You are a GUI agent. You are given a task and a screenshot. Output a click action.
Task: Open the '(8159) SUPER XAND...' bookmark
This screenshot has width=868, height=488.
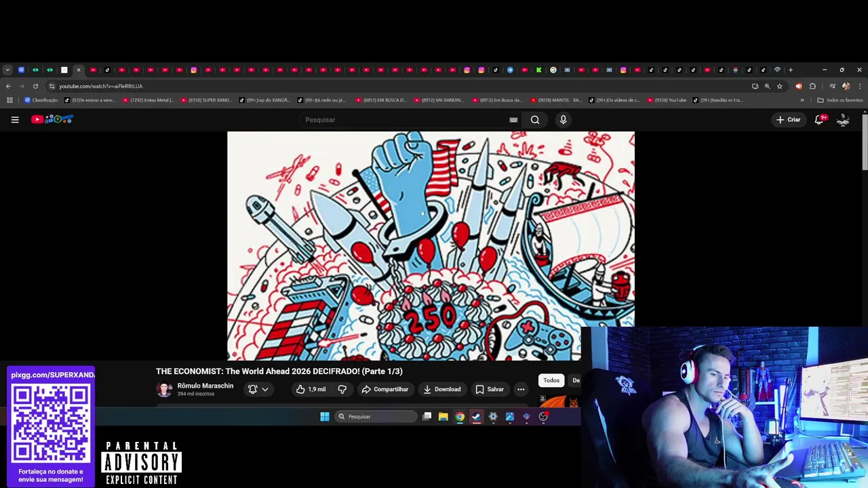pyautogui.click(x=207, y=100)
